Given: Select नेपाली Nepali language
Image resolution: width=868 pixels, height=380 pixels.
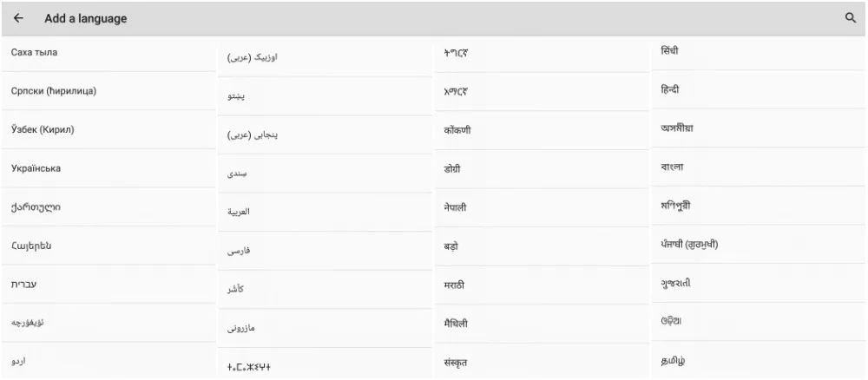Looking at the screenshot, I should click(x=542, y=208).
